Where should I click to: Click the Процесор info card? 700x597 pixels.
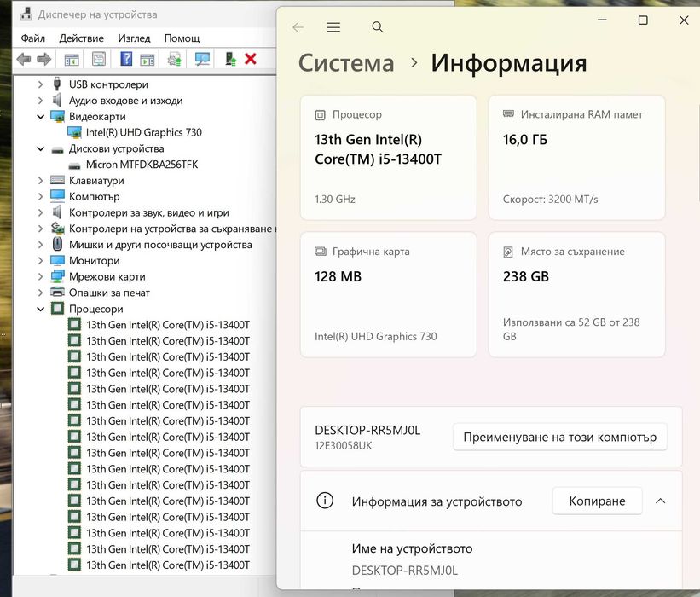click(x=389, y=157)
